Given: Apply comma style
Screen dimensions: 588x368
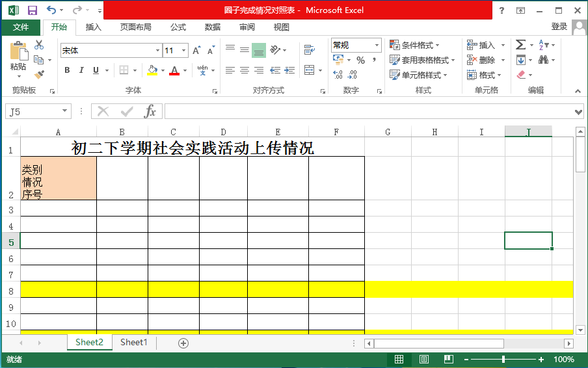Looking at the screenshot, I should pos(374,60).
